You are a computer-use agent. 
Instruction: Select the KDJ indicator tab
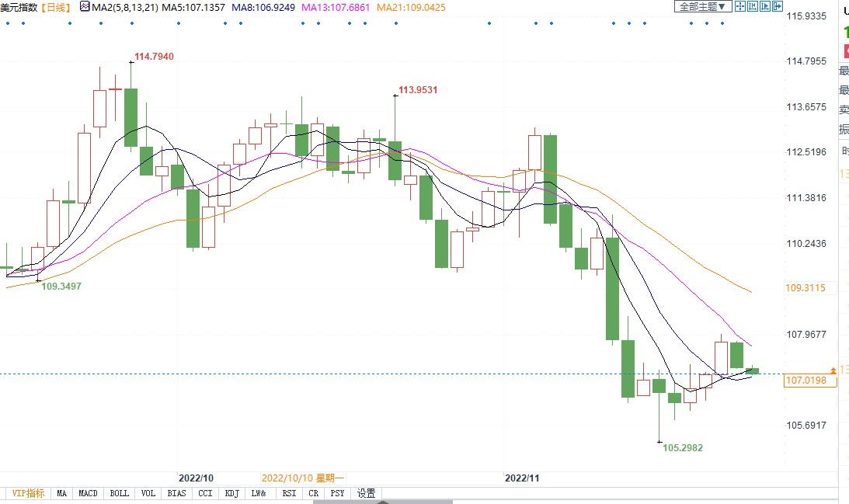point(231,493)
